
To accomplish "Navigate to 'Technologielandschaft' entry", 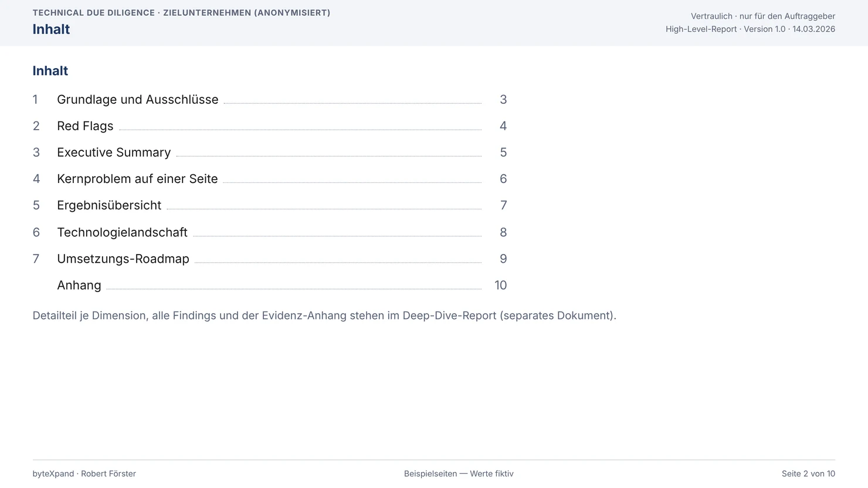I will click(122, 232).
